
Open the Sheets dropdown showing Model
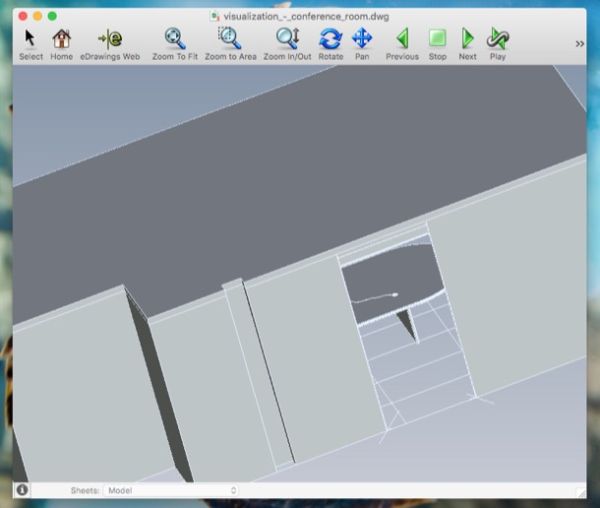pos(173,491)
